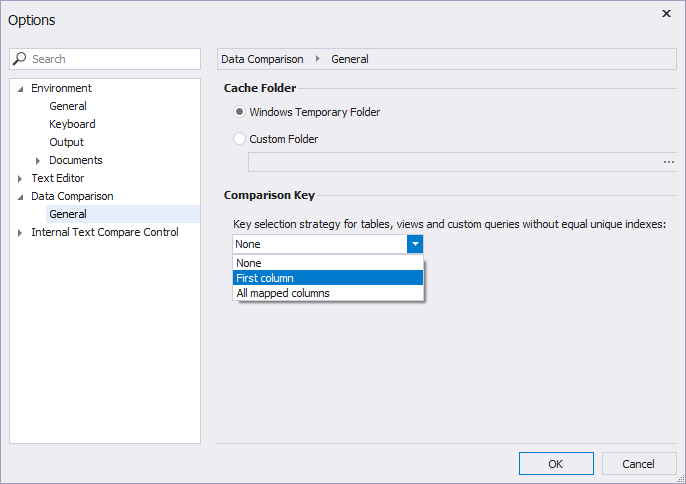Choose Custom Folder radio button

click(x=239, y=139)
